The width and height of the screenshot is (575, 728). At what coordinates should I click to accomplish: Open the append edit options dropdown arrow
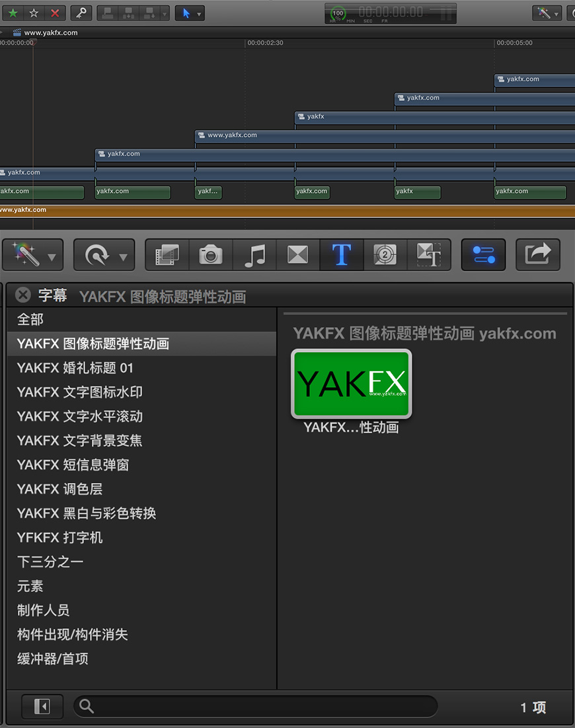165,13
